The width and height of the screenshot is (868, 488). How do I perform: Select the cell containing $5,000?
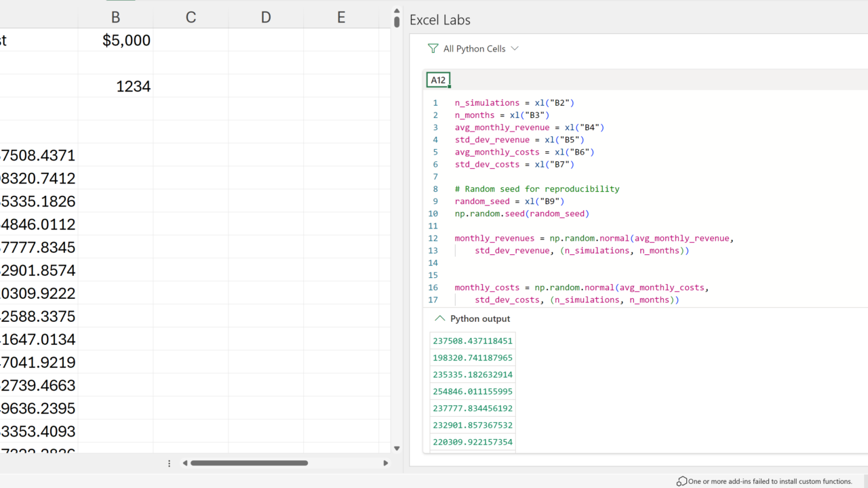pos(115,41)
